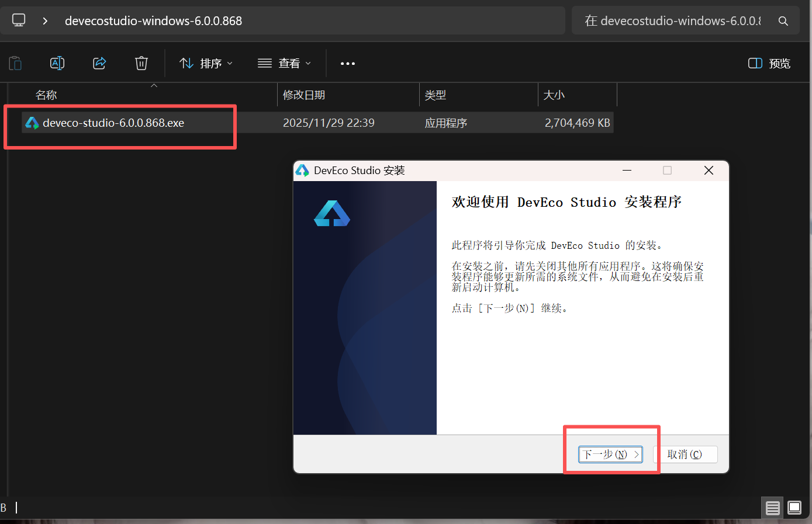The image size is (812, 524).
Task: Switch to large icons view in status bar
Action: point(794,508)
